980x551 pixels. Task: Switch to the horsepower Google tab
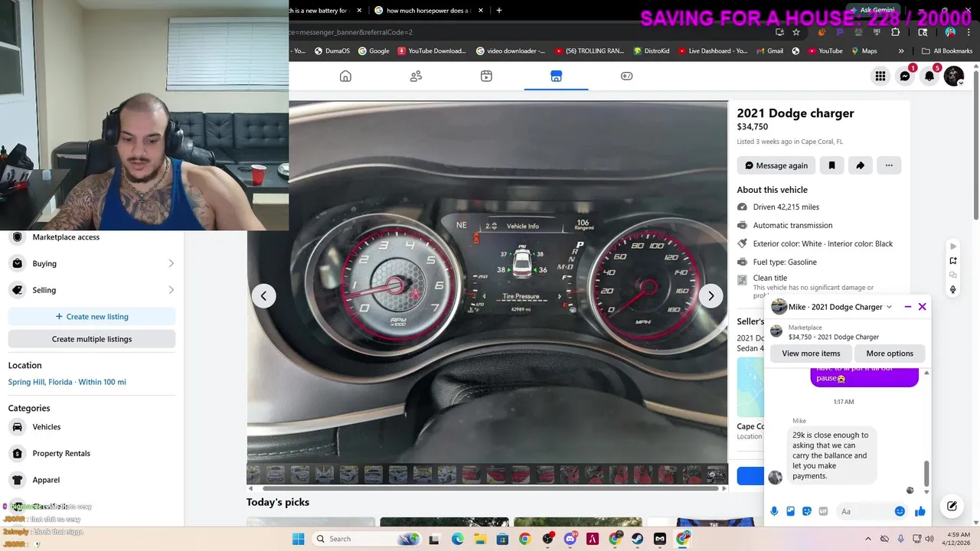[428, 11]
